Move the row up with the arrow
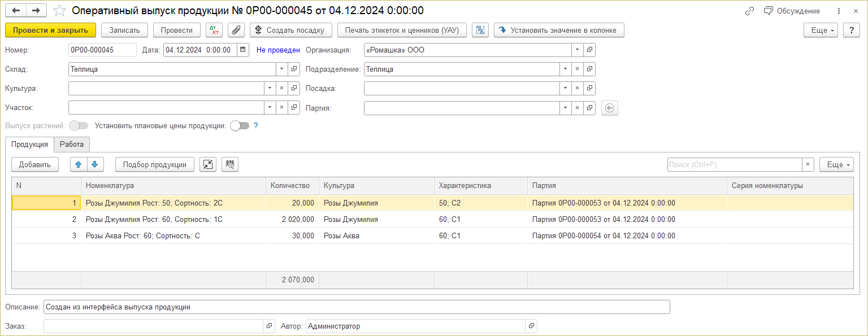This screenshot has height=336, width=868. (79, 164)
